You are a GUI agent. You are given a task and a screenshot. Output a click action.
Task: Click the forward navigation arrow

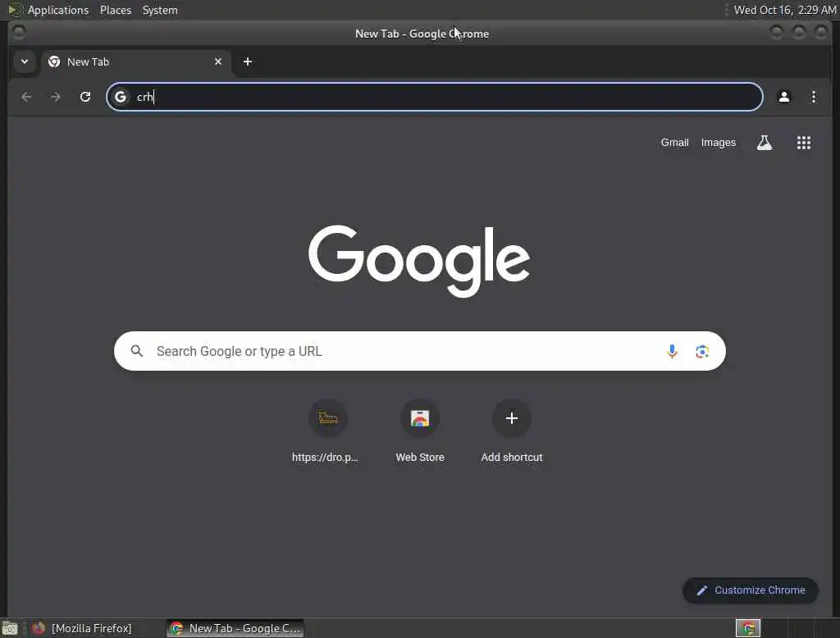coord(55,97)
